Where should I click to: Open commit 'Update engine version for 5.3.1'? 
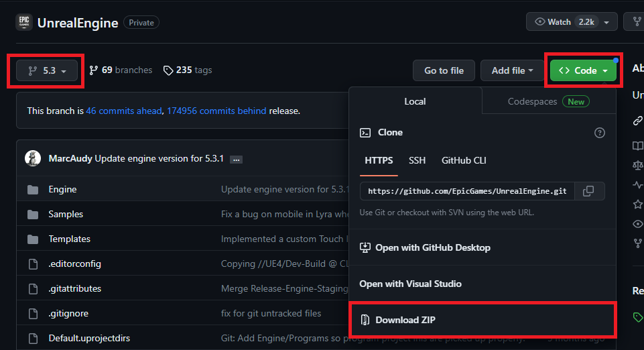159,158
